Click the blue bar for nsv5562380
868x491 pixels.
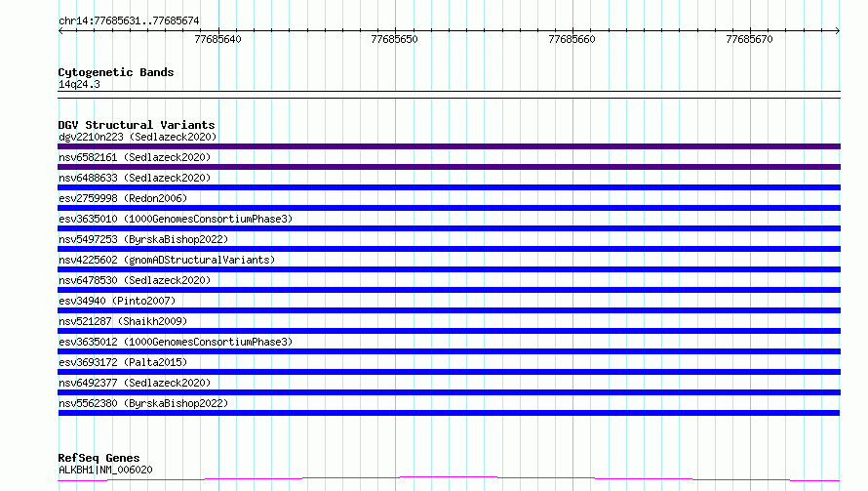point(449,413)
